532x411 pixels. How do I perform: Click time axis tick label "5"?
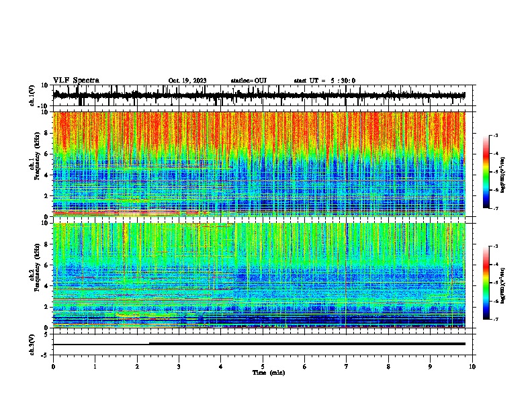263,367
